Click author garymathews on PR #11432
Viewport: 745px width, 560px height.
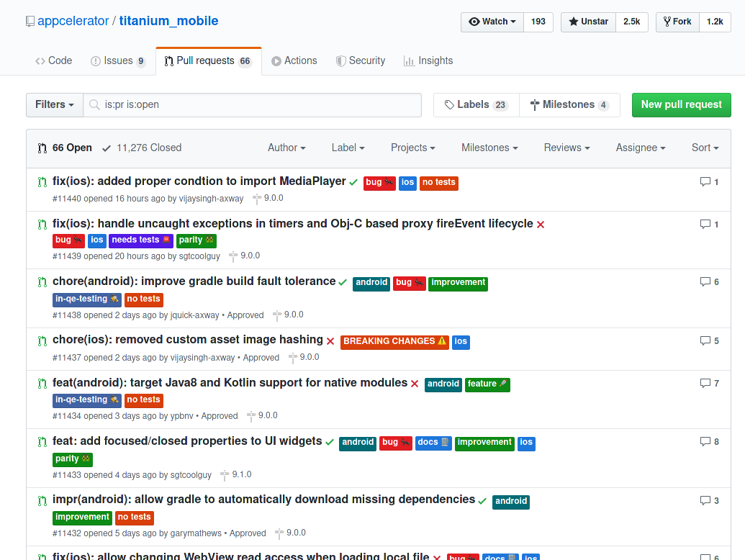tap(196, 533)
